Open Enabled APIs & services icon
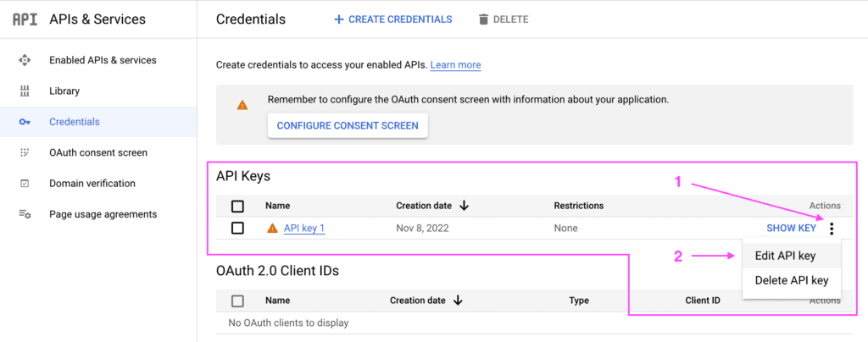This screenshot has width=868, height=342. [x=25, y=60]
